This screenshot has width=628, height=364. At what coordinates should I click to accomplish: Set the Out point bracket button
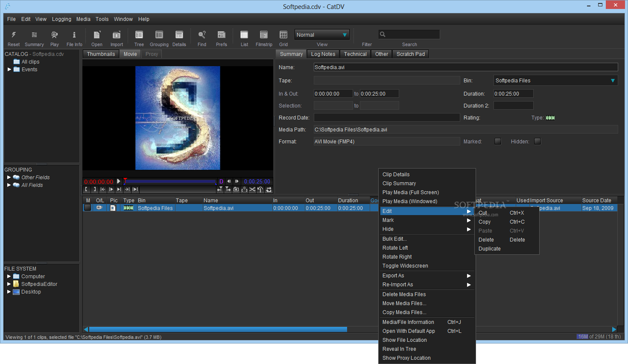pos(95,189)
